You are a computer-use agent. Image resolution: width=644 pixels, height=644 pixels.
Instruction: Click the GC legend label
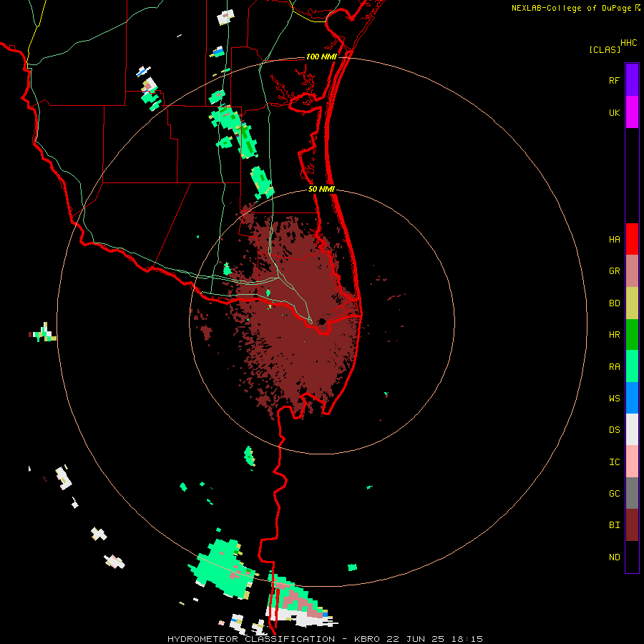[614, 494]
